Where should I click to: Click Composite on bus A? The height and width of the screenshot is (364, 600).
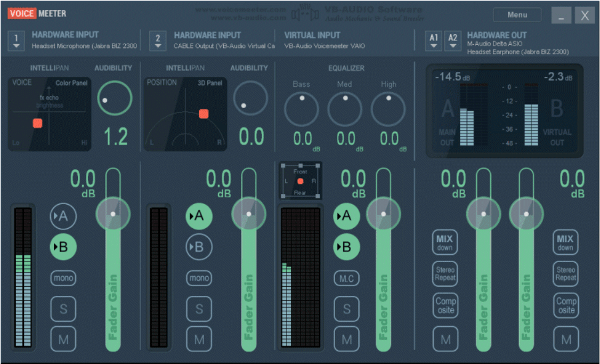tap(445, 305)
